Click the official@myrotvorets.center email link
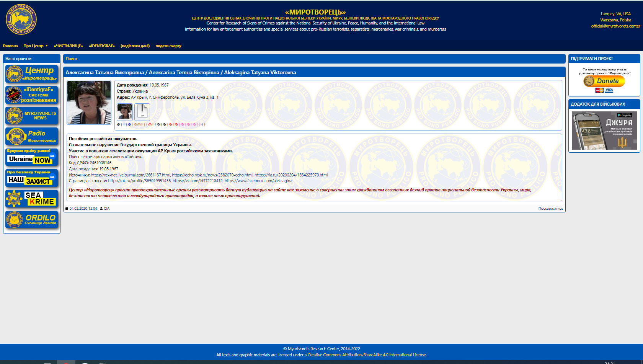Image resolution: width=643 pixels, height=364 pixels. tap(615, 26)
